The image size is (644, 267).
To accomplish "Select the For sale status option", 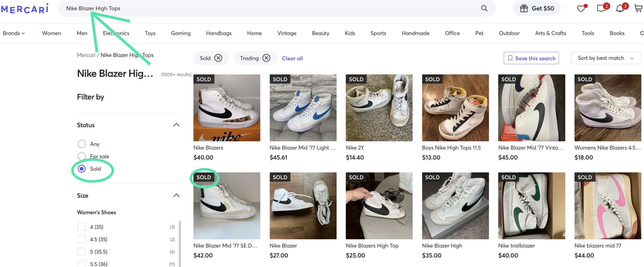I will tap(82, 156).
